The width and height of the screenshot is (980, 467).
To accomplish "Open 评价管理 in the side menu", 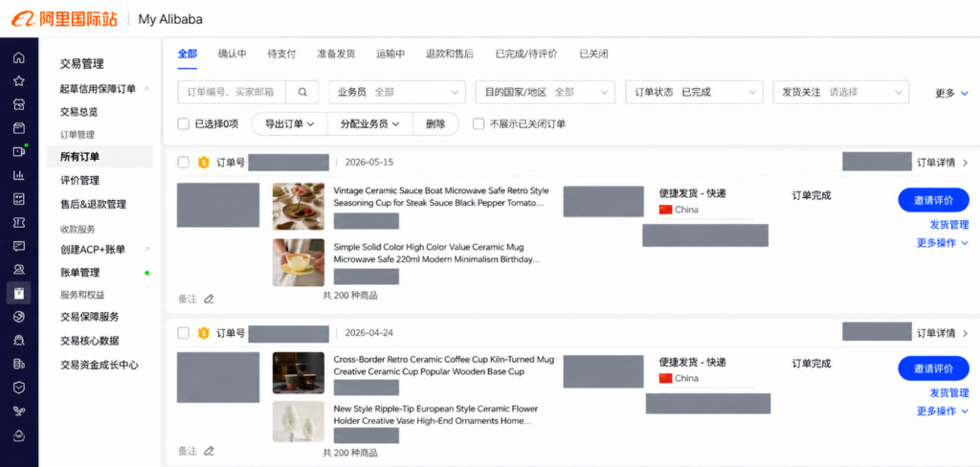I will point(79,181).
